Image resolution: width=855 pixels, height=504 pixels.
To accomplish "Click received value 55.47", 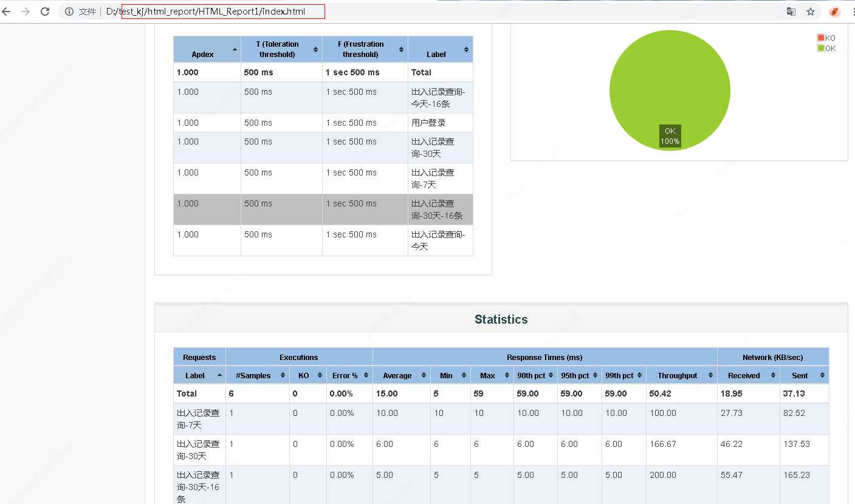I will pyautogui.click(x=732, y=475).
